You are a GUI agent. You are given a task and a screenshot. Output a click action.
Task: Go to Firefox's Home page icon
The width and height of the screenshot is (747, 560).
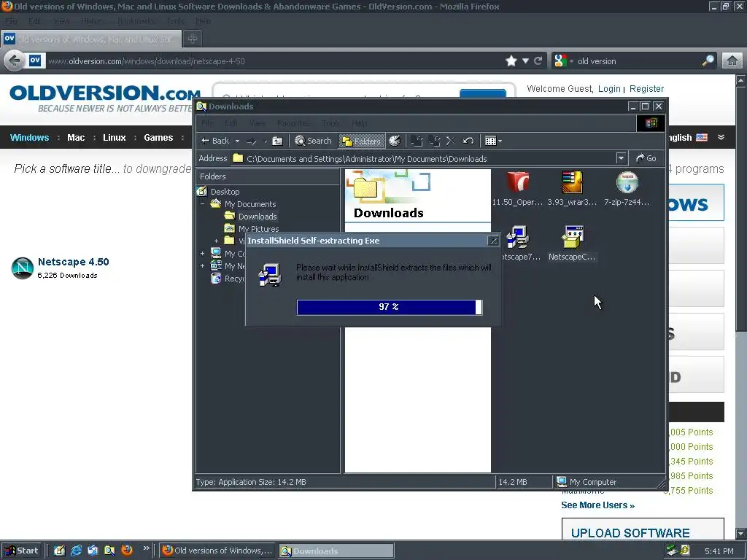(732, 61)
